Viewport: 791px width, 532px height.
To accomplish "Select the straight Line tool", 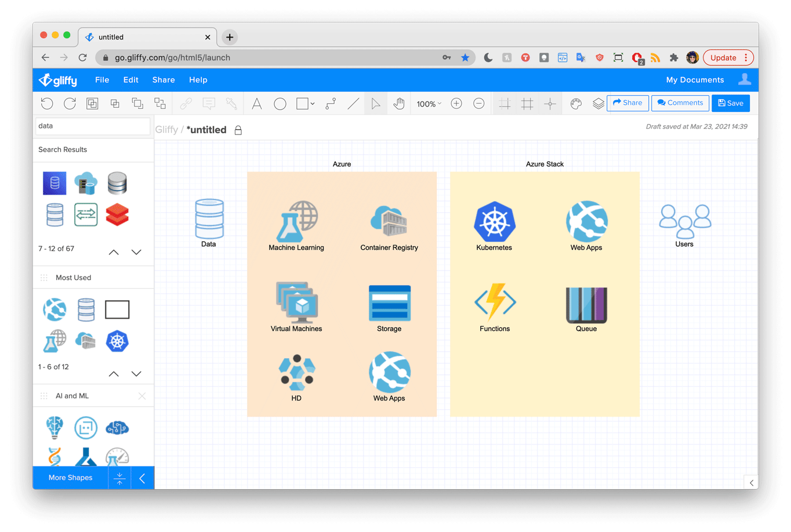I will click(353, 104).
